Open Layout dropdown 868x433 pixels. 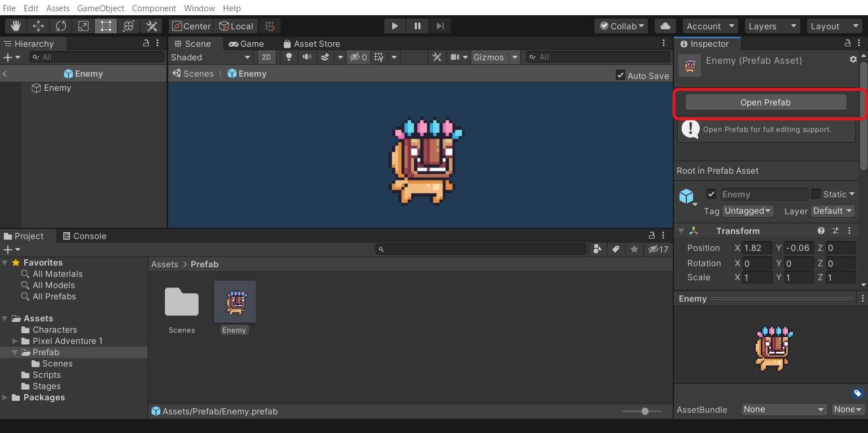point(834,26)
